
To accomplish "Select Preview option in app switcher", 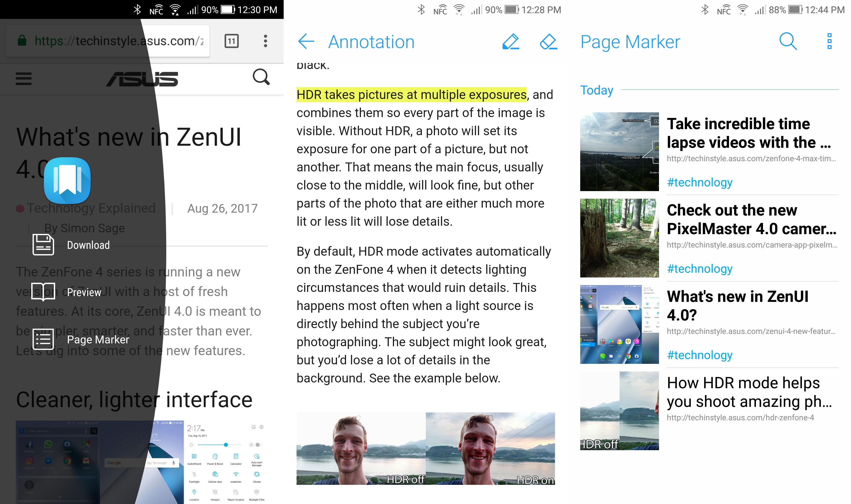I will point(84,292).
